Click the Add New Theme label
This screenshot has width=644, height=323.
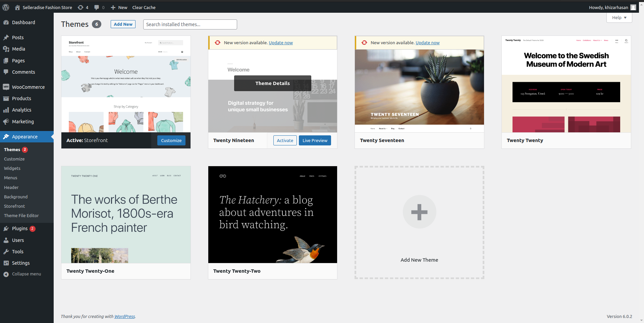pyautogui.click(x=419, y=260)
